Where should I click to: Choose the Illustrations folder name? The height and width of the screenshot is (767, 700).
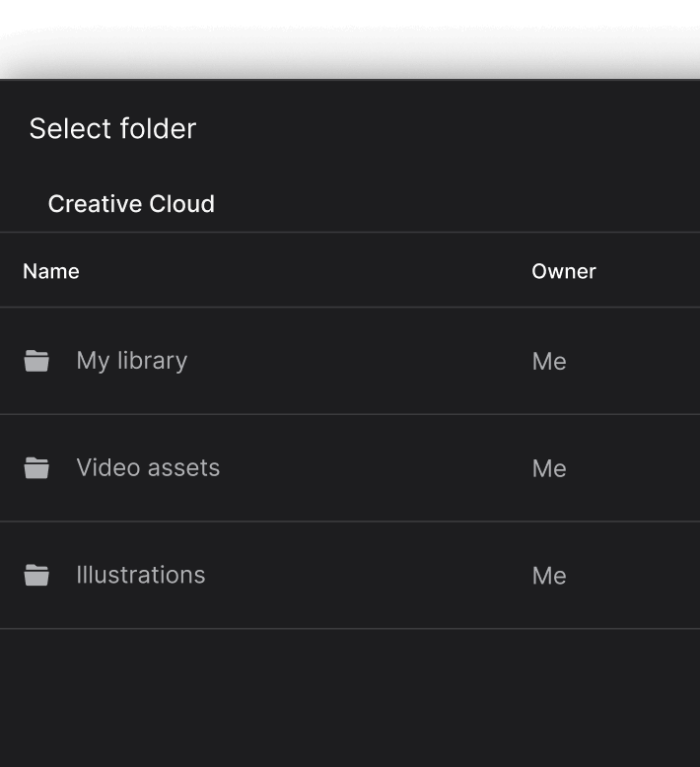(x=141, y=575)
